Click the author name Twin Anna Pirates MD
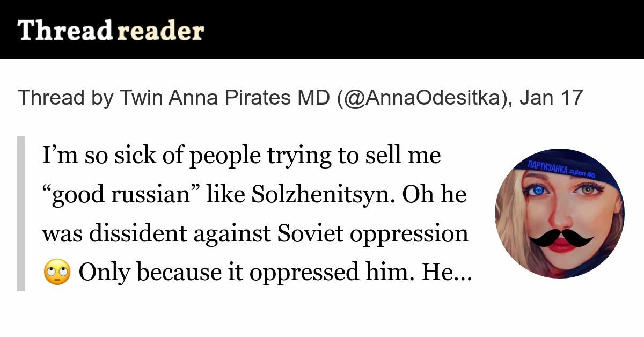Image resolution: width=644 pixels, height=337 pixels. (224, 98)
